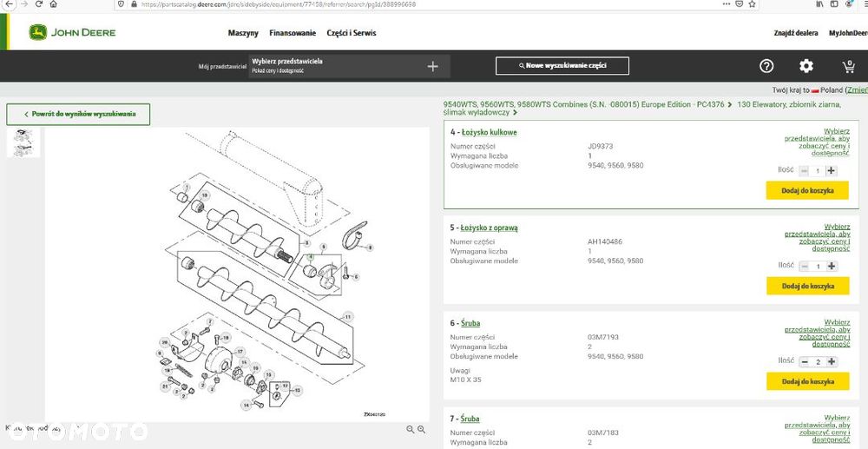Image resolution: width=868 pixels, height=449 pixels.
Task: Click quantity field for item 6 Śruba
Action: coord(818,361)
